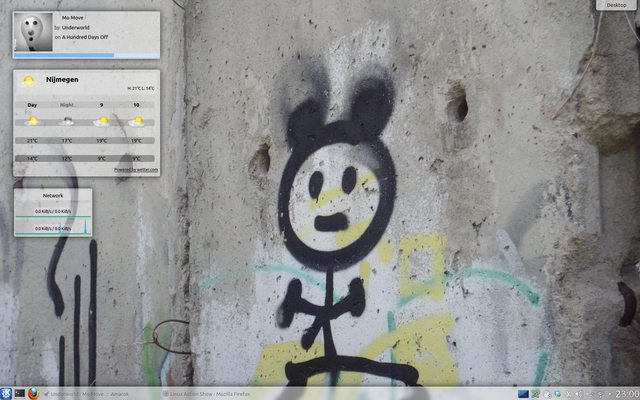Image resolution: width=640 pixels, height=400 pixels.
Task: Select the 10 forecast column header
Action: coord(136,105)
